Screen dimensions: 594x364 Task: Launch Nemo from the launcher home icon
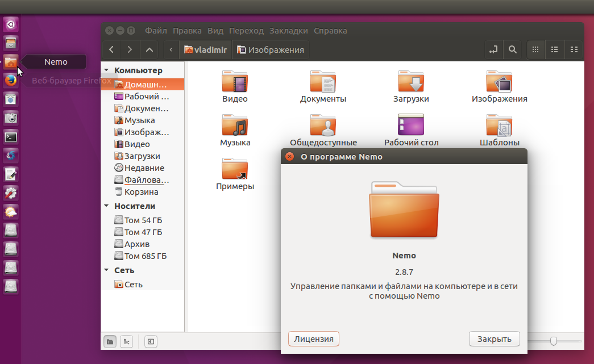(x=11, y=62)
